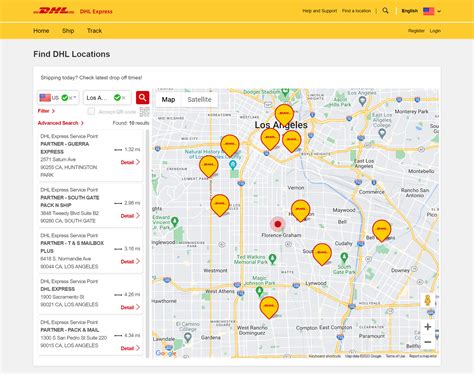Clear the Los A... city field with its x

[124, 98]
